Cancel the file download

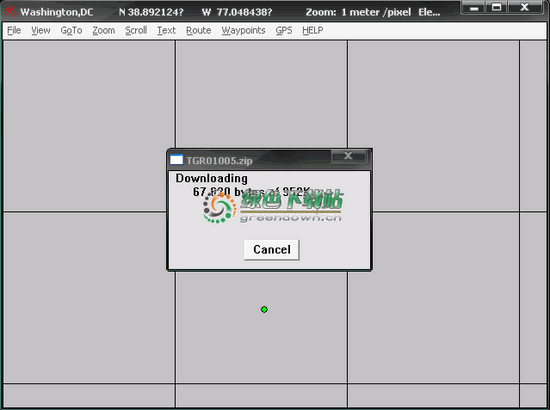coord(271,250)
